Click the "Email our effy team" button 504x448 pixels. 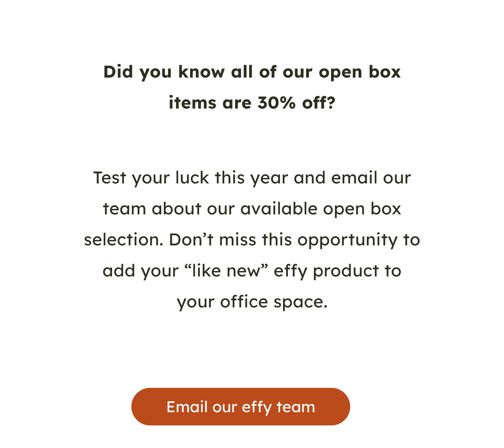point(241,406)
